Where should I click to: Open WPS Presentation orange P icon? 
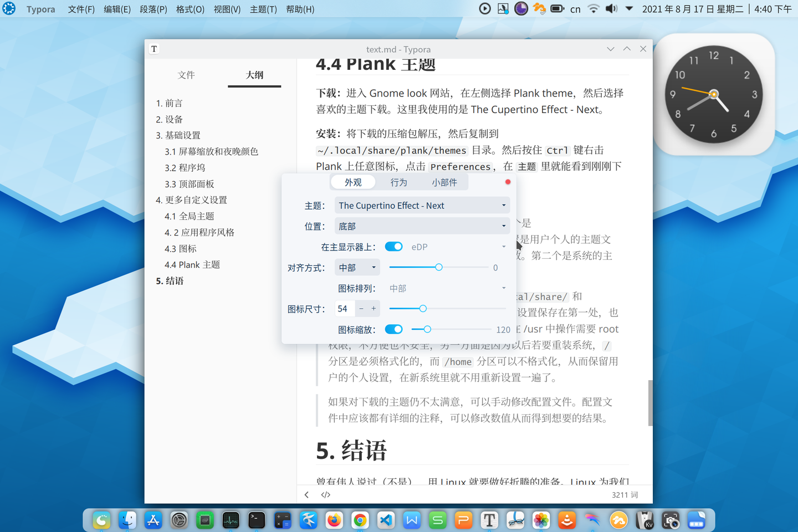click(x=463, y=520)
